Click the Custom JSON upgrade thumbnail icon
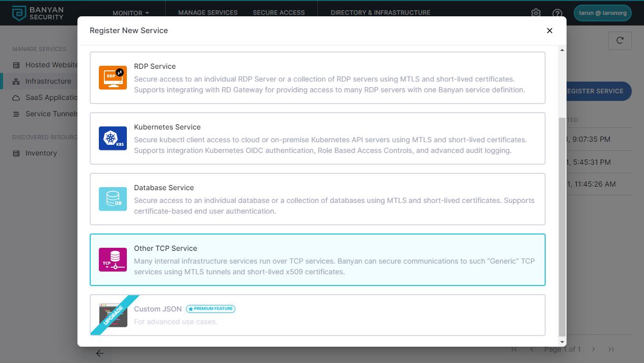This screenshot has width=644, height=363. coord(113,315)
